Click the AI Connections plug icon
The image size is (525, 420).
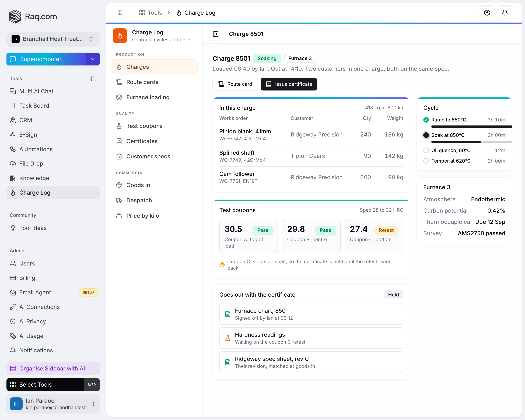(x=13, y=307)
